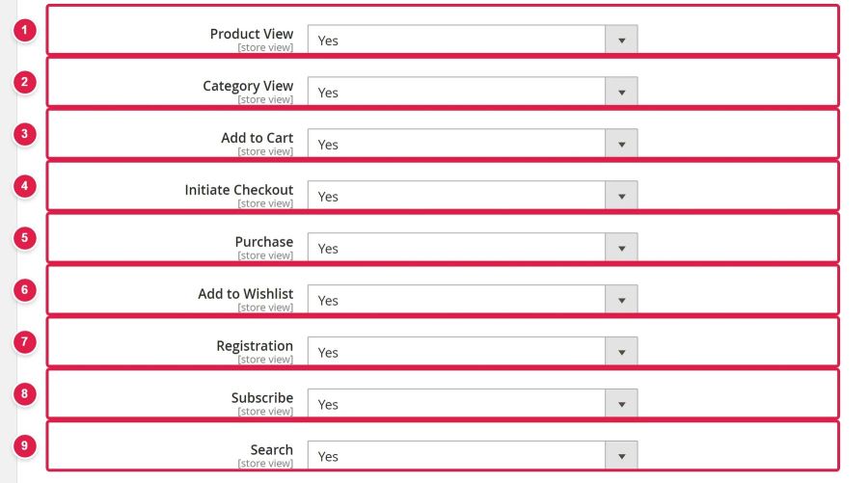This screenshot has height=483, width=868.
Task: Open the Add to Wishlist select box
Action: (x=473, y=300)
